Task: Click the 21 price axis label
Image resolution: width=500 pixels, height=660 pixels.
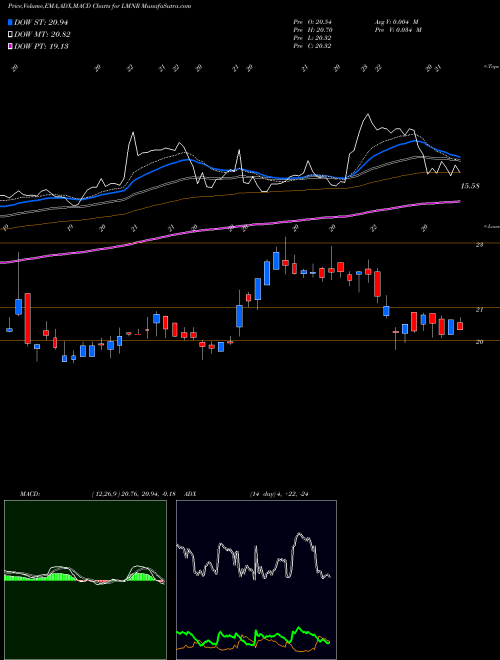Action: click(x=479, y=309)
